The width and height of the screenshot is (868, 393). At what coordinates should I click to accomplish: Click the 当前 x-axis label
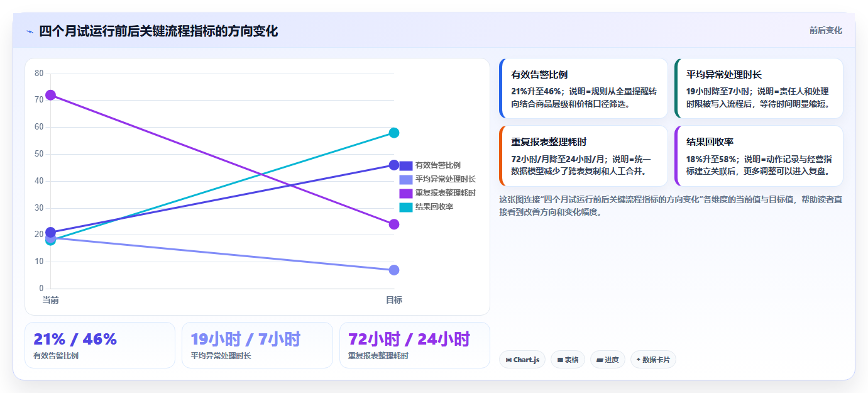pos(51,300)
